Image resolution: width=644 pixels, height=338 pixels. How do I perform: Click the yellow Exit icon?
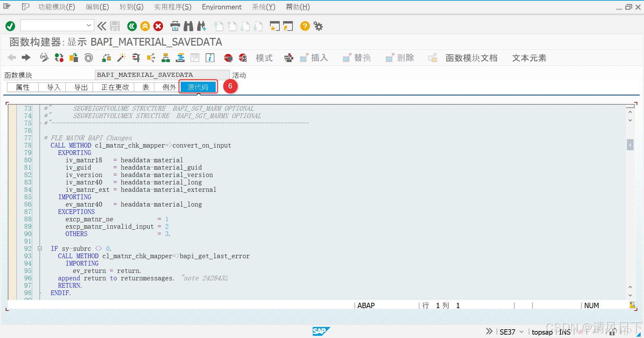pyautogui.click(x=145, y=26)
